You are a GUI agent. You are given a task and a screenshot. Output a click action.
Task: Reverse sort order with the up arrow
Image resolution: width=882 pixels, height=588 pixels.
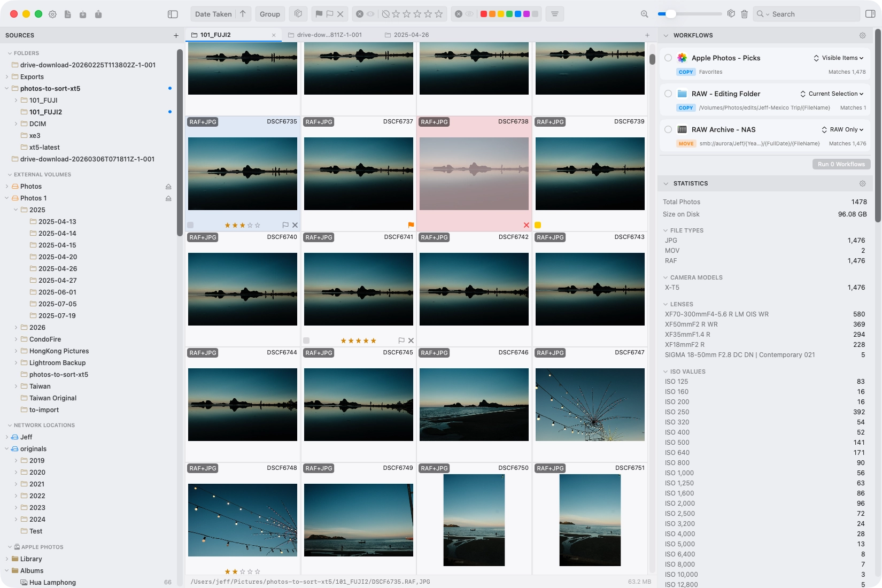243,14
